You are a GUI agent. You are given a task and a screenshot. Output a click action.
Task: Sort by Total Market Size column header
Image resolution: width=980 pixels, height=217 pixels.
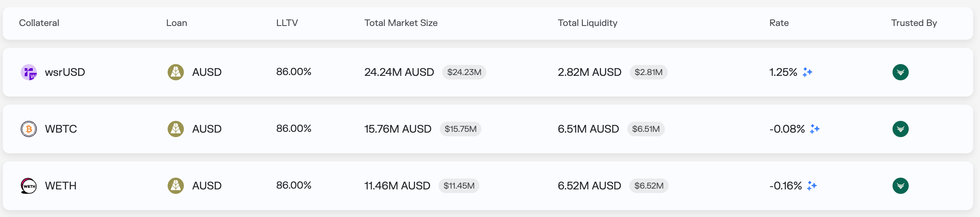coord(401,23)
